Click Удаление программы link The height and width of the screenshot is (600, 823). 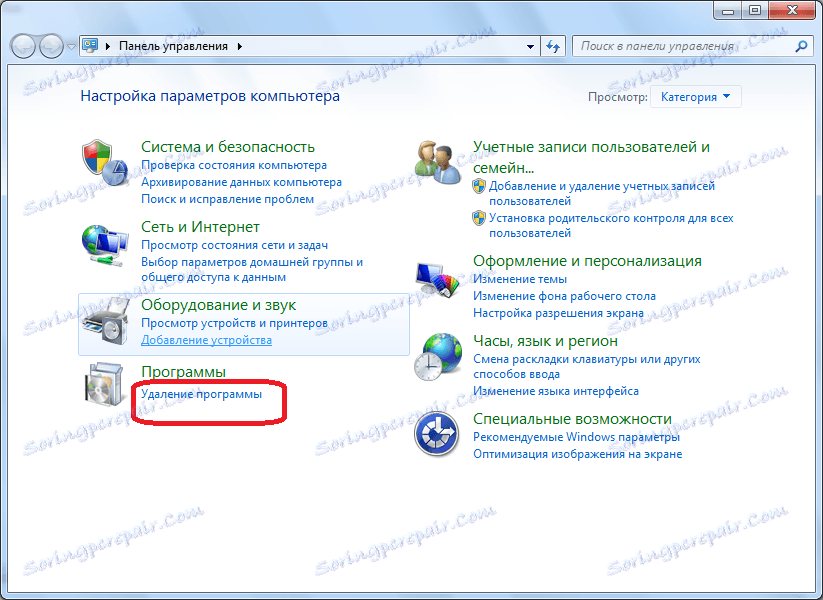[201, 394]
